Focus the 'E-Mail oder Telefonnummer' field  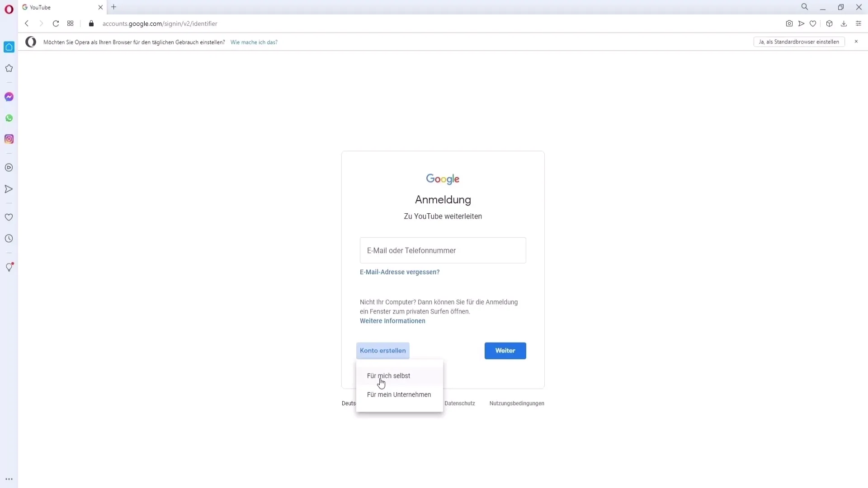[443, 250]
